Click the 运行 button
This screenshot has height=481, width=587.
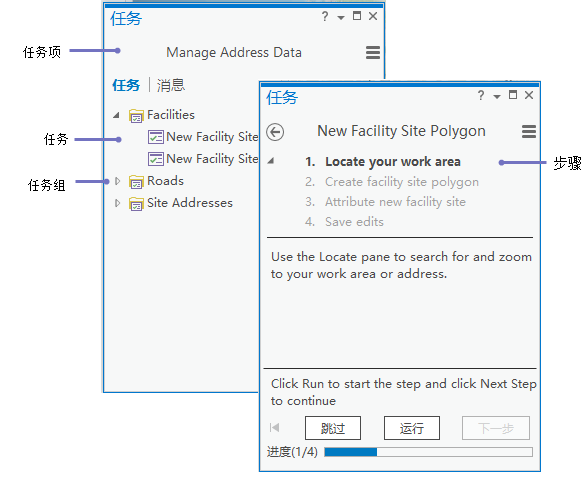[x=412, y=428]
